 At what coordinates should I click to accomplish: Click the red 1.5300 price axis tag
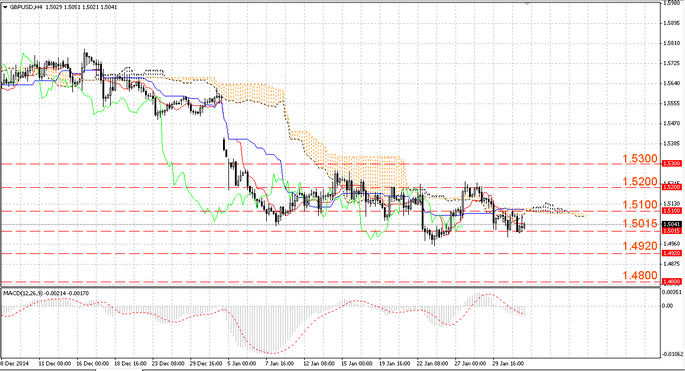(x=671, y=163)
